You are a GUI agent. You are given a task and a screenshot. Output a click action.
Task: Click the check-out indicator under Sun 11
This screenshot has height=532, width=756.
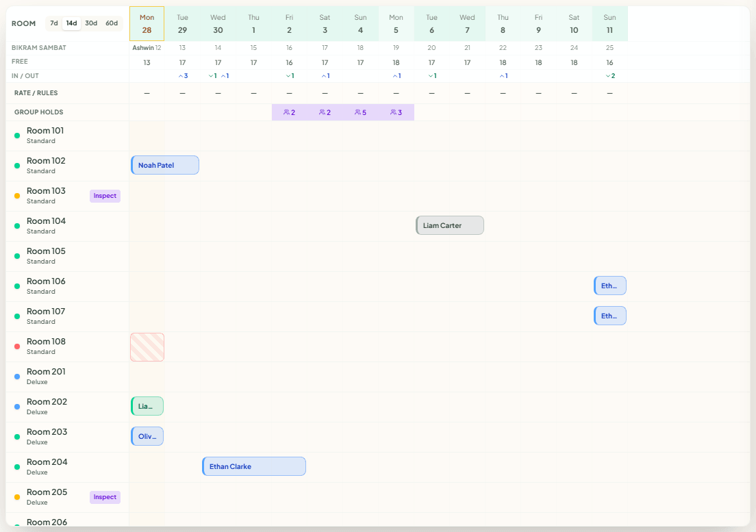(x=610, y=76)
